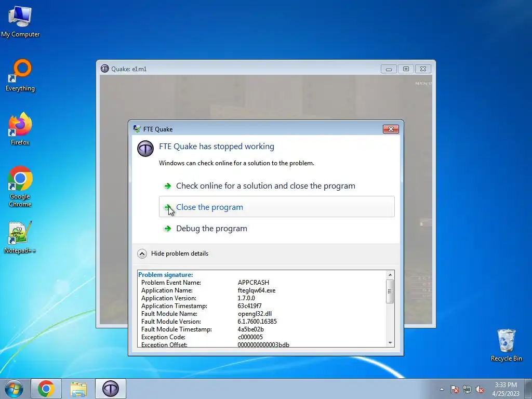Viewport: 532px width, 399px height.
Task: Choose Close the program
Action: click(x=276, y=207)
